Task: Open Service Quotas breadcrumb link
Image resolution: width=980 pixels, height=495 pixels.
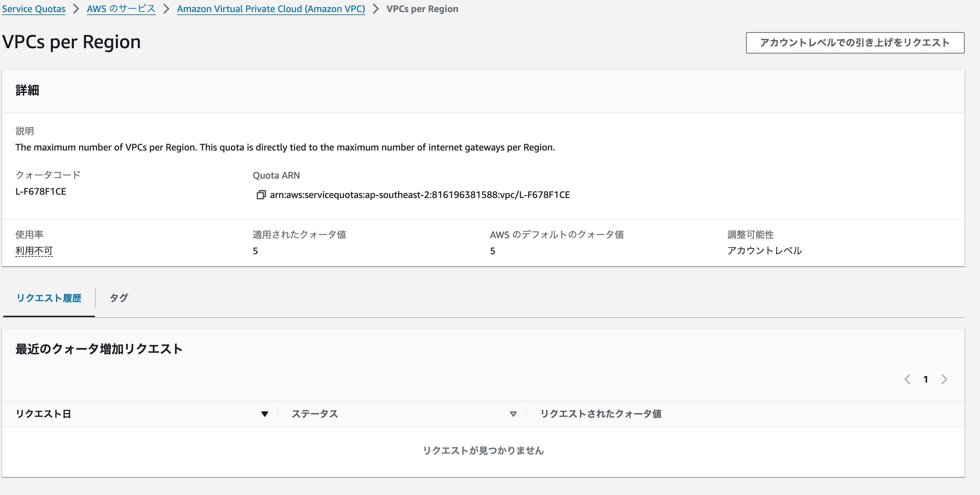Action: click(33, 9)
